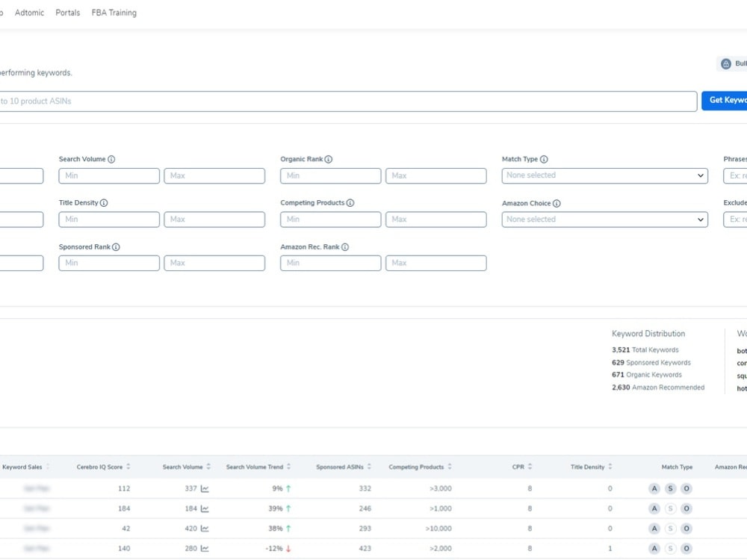Click O match badge in 332 sponsored row
Image resolution: width=747 pixels, height=560 pixels.
[x=686, y=488]
